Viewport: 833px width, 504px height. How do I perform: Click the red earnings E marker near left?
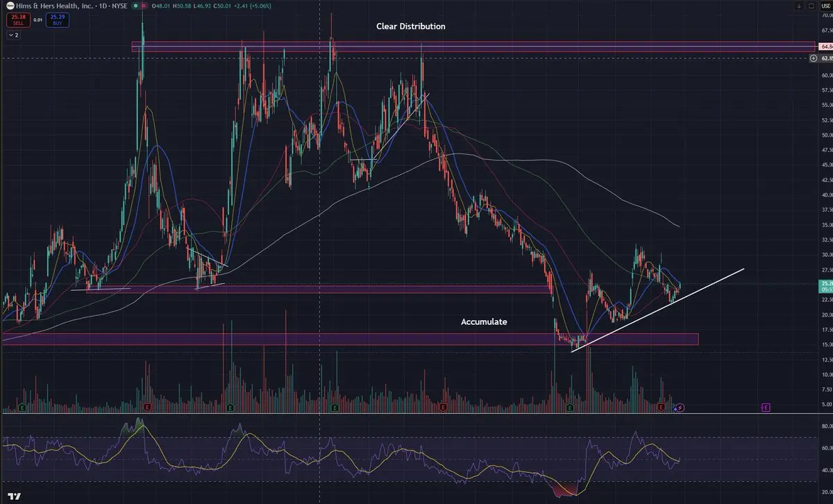tap(146, 407)
